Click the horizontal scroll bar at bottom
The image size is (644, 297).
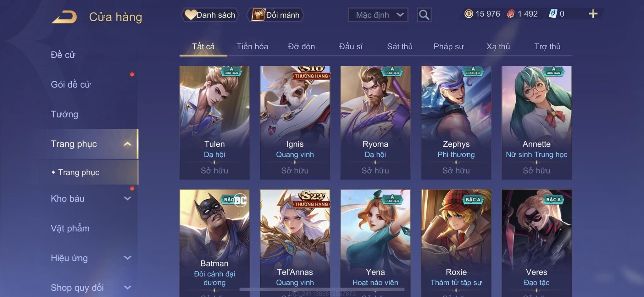322,289
